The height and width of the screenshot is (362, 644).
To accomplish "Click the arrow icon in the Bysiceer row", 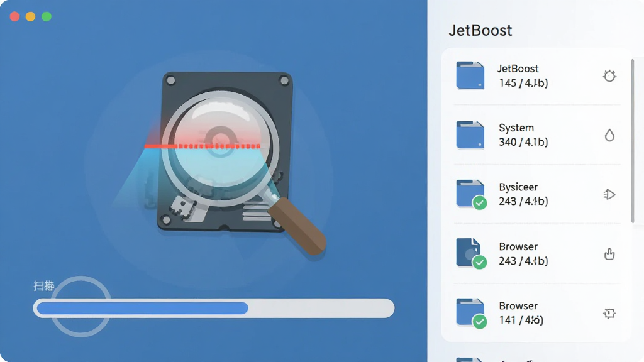I will (609, 194).
